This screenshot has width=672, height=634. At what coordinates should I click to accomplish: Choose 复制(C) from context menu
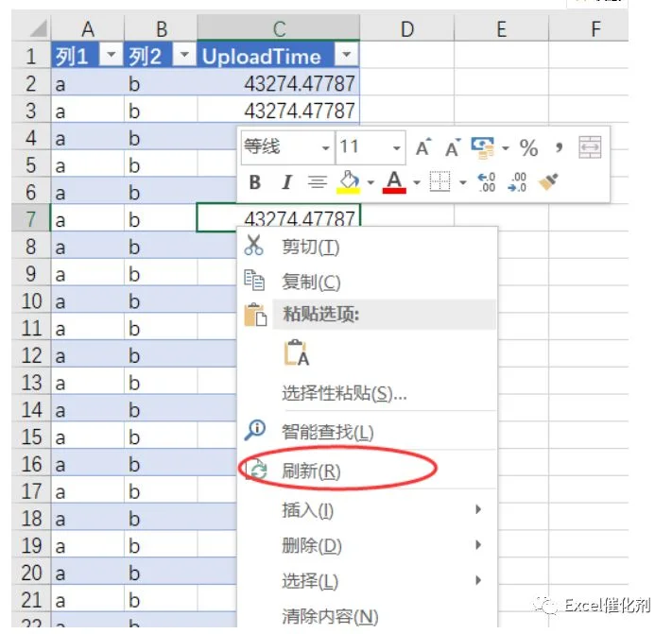click(368, 283)
